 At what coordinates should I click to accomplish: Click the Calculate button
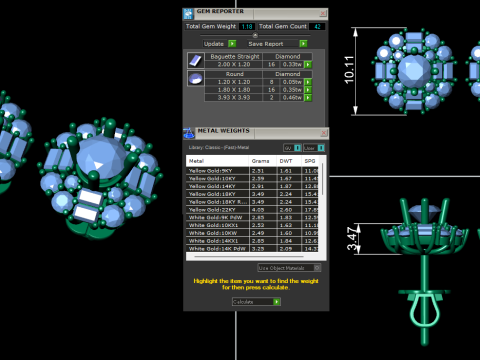pyautogui.click(x=256, y=302)
